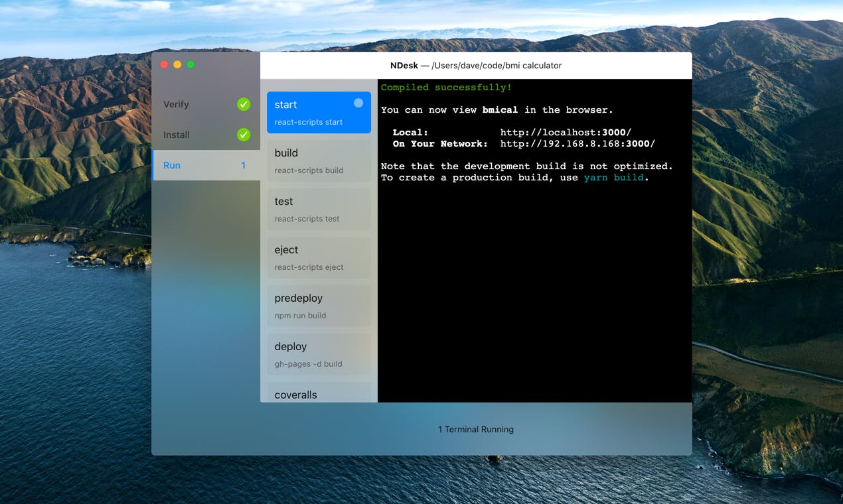843x504 pixels.
Task: Run the deploy script
Action: [x=319, y=354]
